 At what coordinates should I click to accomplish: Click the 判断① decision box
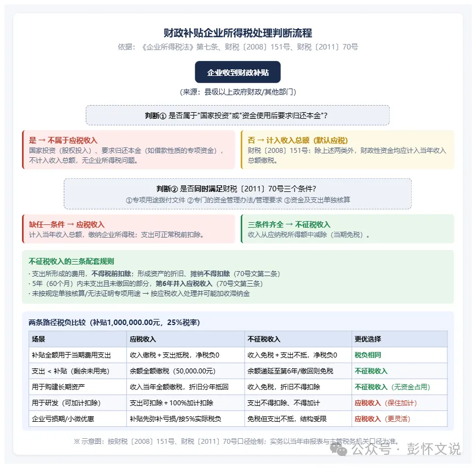pos(237,115)
